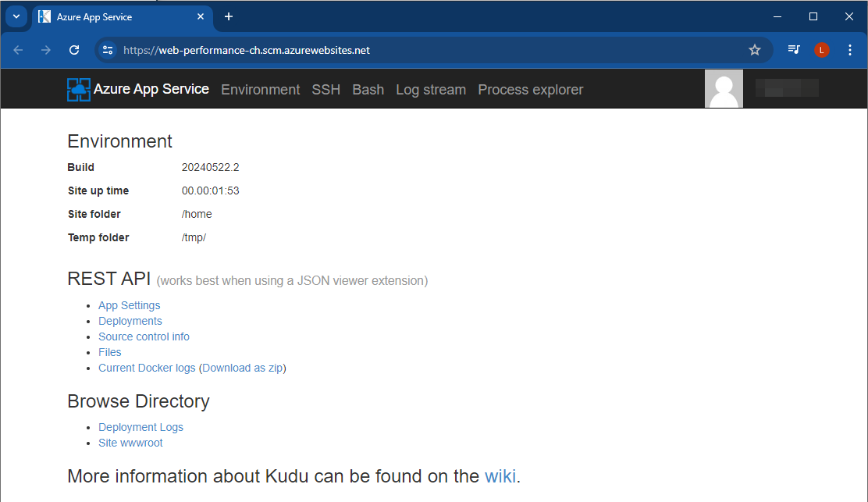Click the browser profile avatar icon
868x502 pixels.
click(x=821, y=49)
